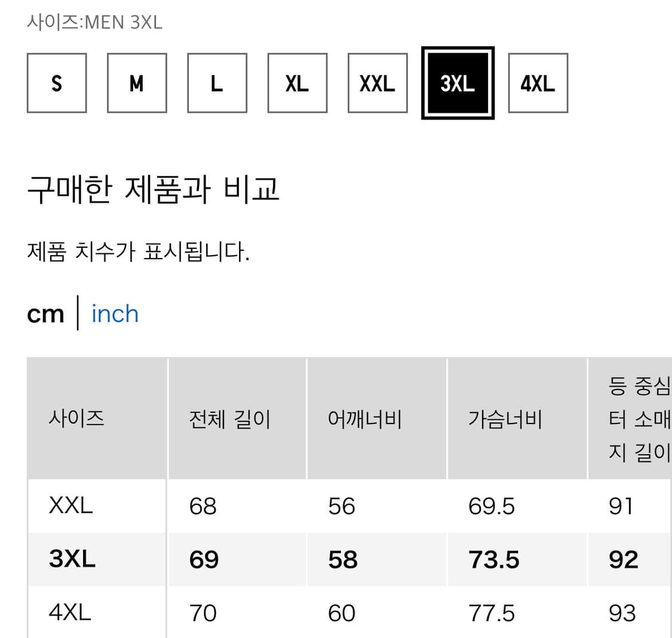
Task: Switch measurements to inch
Action: (115, 314)
